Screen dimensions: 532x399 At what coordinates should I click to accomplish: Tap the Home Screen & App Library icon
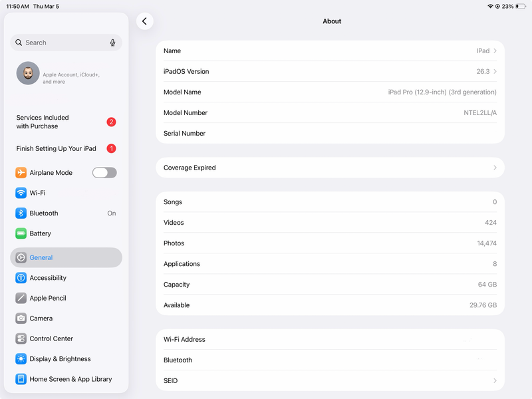[x=21, y=379]
